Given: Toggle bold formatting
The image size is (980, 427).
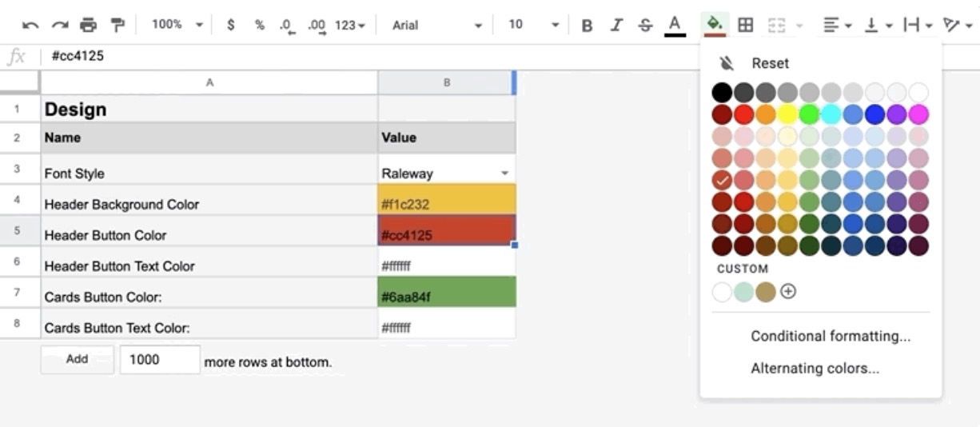Looking at the screenshot, I should (587, 26).
